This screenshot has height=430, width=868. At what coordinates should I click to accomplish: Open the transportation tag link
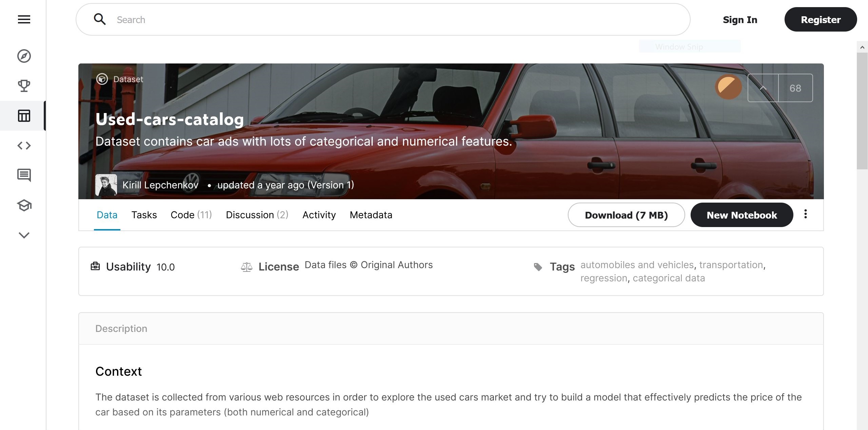point(732,264)
